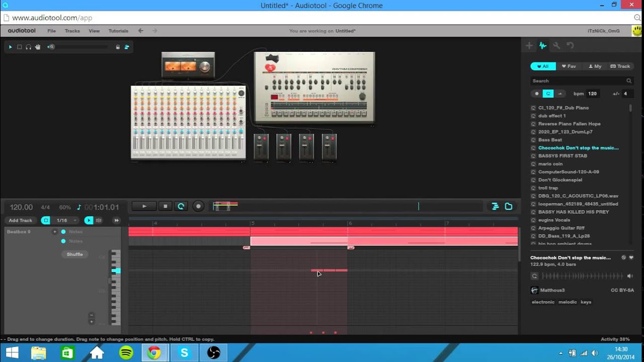The height and width of the screenshot is (362, 644).
Task: Select sample BASSYS FIRST STAB
Action: (x=562, y=156)
